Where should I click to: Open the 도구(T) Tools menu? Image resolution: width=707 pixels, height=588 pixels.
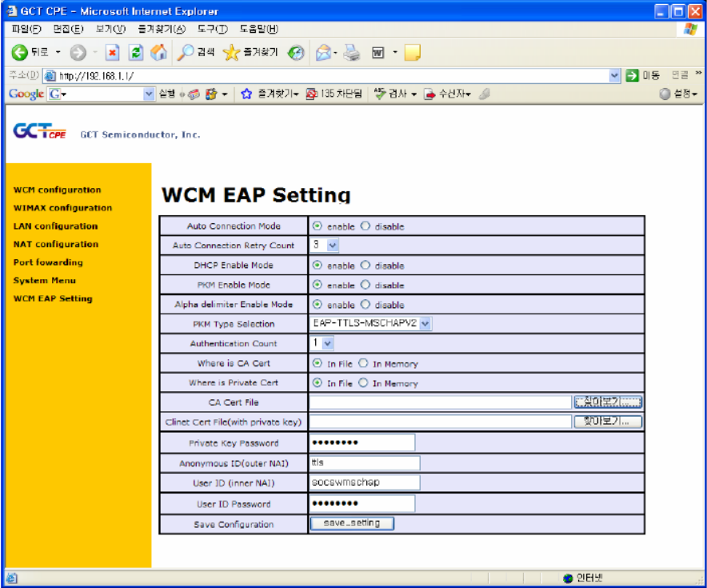[213, 30]
